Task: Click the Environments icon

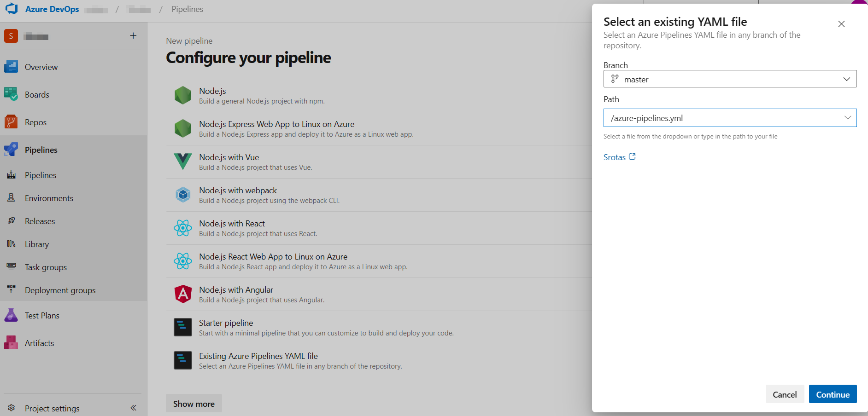Action: 12,198
